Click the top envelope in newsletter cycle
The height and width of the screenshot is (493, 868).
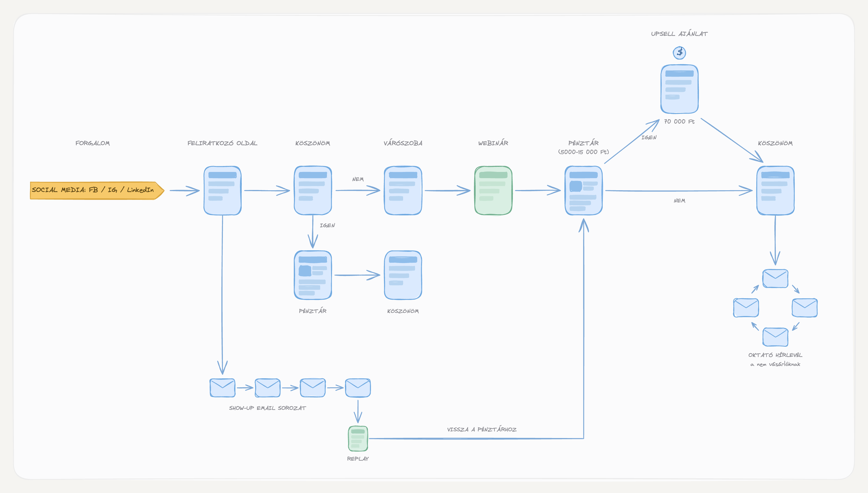[775, 279]
